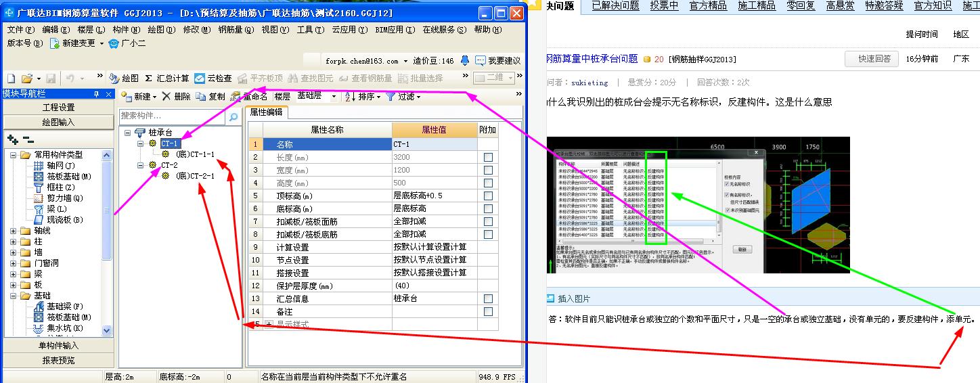Collapse the CT-2 tree node

pyautogui.click(x=141, y=165)
